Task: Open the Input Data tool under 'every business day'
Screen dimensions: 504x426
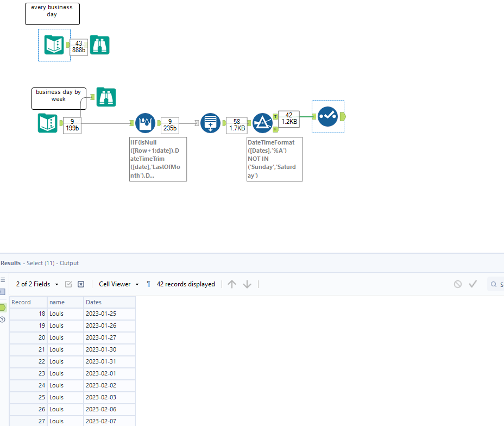Action: (x=54, y=45)
